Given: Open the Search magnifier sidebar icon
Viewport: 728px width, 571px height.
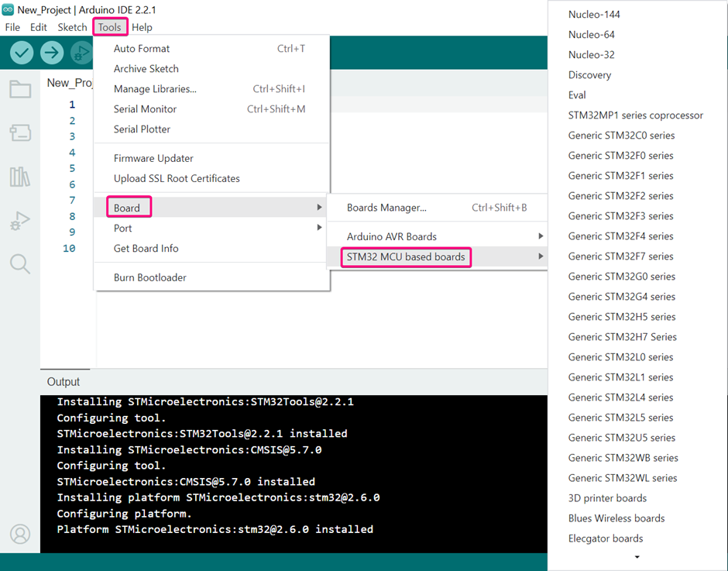Looking at the screenshot, I should pyautogui.click(x=20, y=264).
